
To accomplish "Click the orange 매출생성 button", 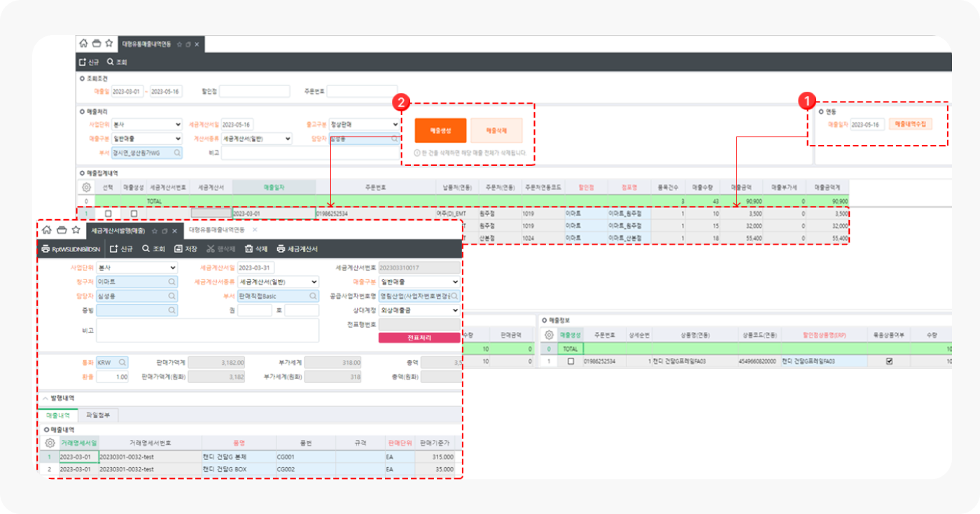I will click(x=440, y=131).
